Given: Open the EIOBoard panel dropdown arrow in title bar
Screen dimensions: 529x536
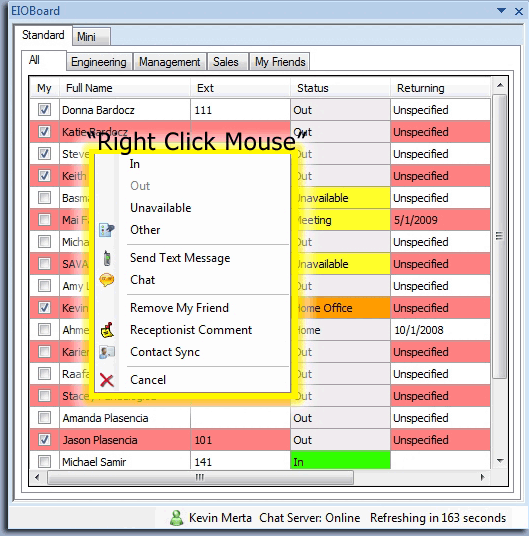Looking at the screenshot, I should click(x=501, y=11).
